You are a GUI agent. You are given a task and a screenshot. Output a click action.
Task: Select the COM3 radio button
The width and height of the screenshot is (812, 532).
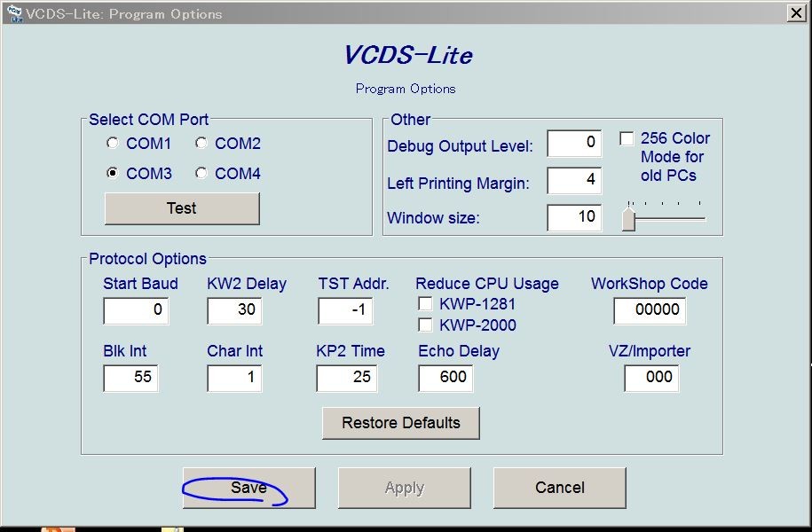click(113, 173)
